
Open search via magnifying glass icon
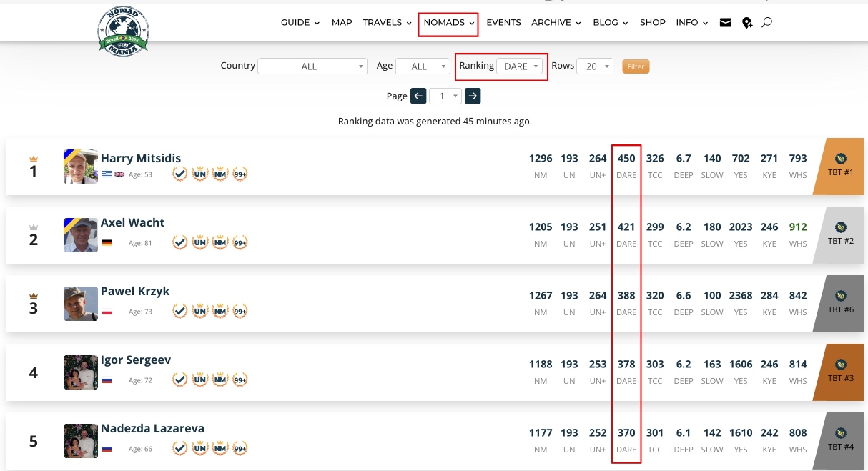tap(767, 23)
